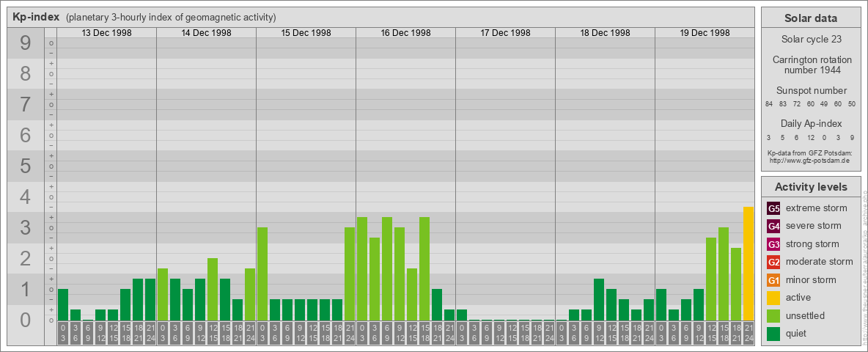Select the G3 strong storm badge
Image resolution: width=868 pixels, height=352 pixels.
[773, 244]
